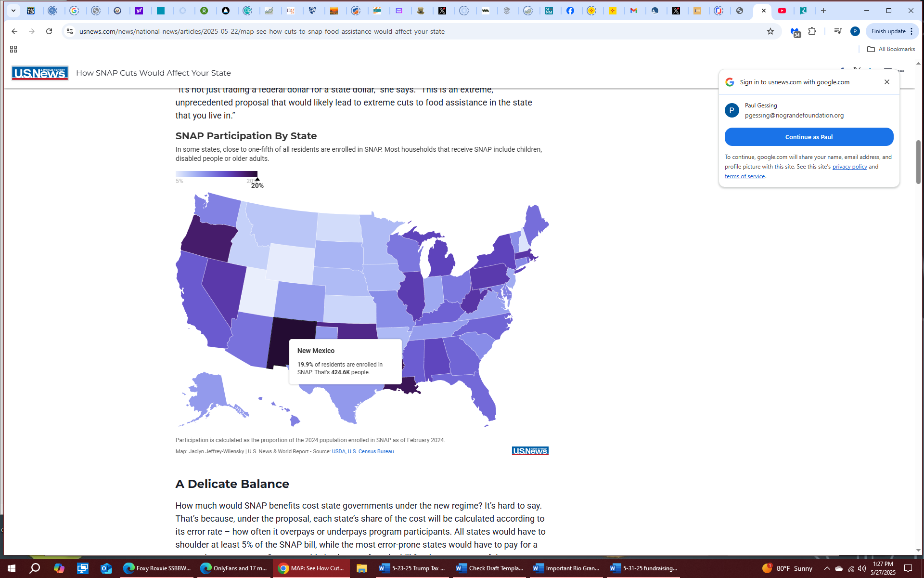Click the Continue as Paul button
The width and height of the screenshot is (924, 578).
coord(808,137)
